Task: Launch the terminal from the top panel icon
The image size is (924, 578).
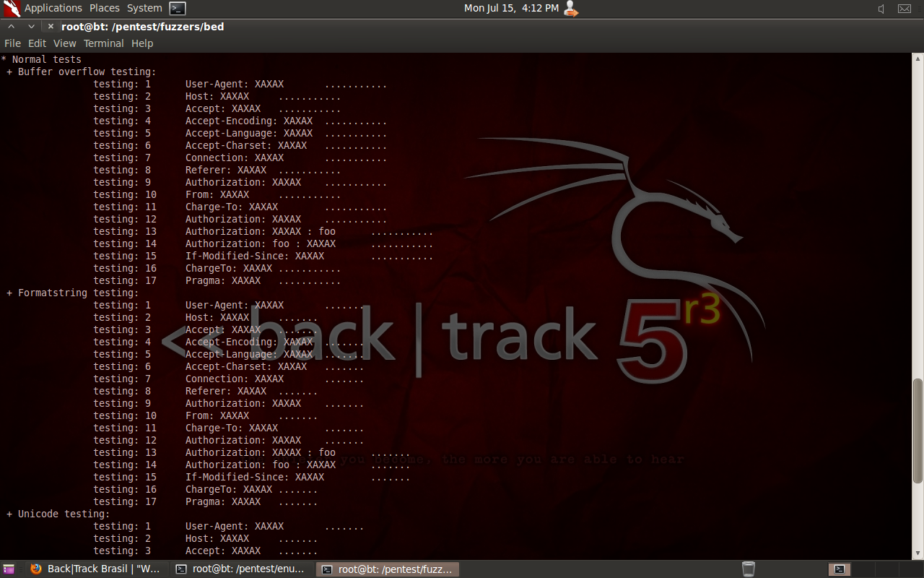Action: coord(178,9)
